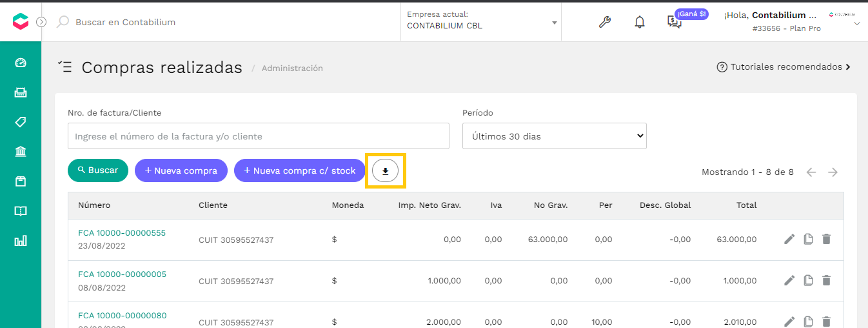Click the Cliente column header
The image size is (868, 328).
click(213, 205)
